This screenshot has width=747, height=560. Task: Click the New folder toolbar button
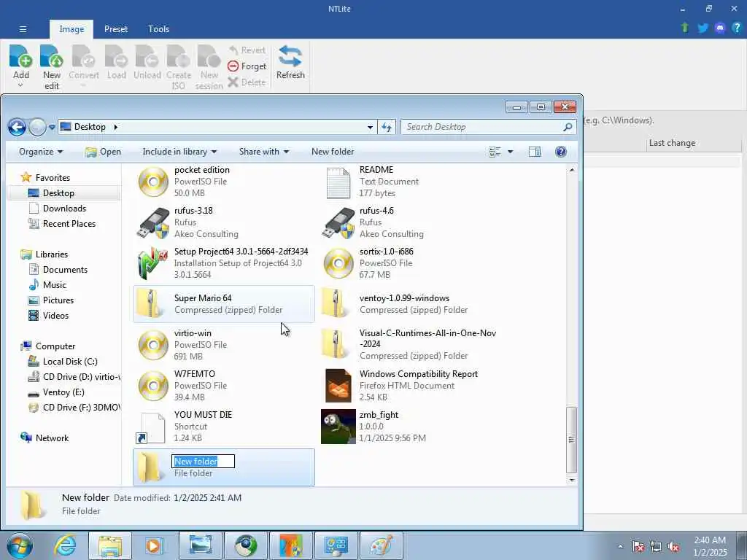point(333,152)
